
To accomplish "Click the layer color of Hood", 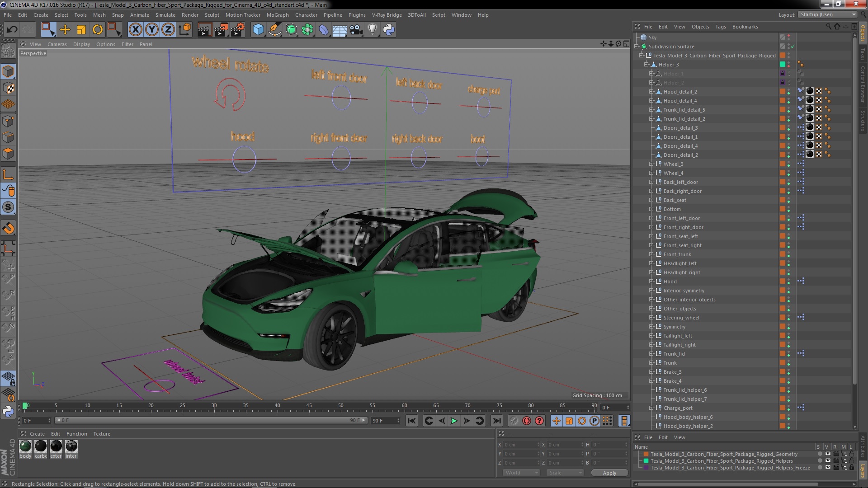I will click(x=783, y=281).
